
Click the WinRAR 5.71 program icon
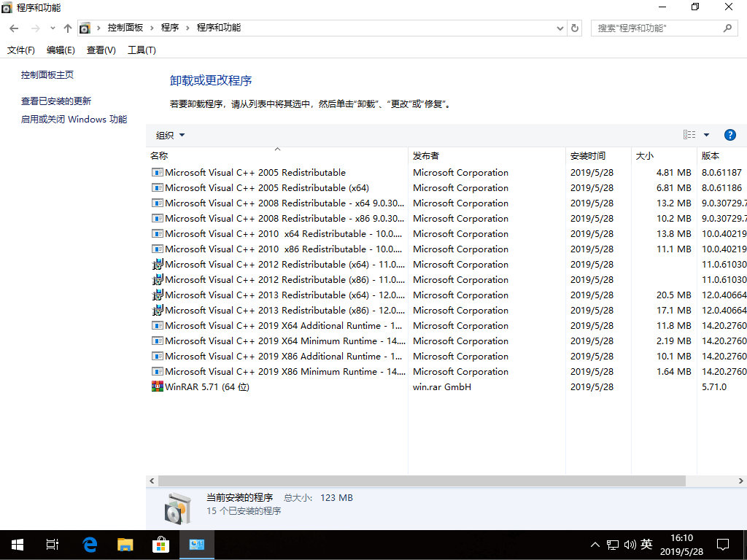(157, 386)
